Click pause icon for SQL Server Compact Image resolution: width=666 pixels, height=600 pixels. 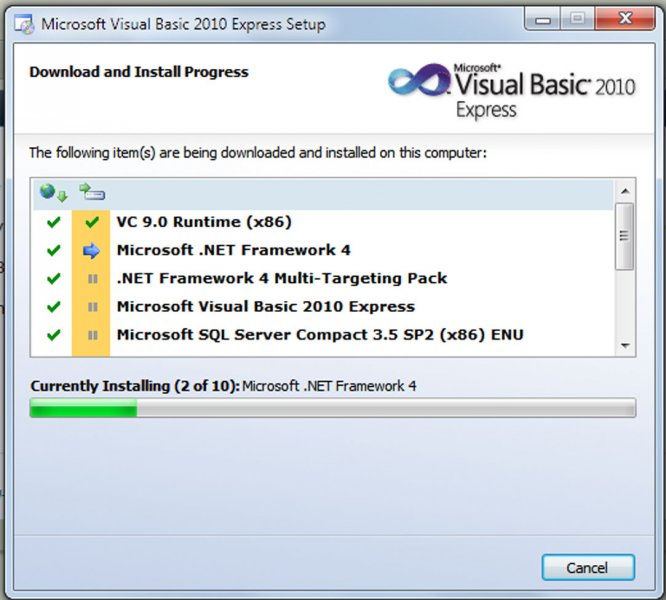pyautogui.click(x=93, y=335)
